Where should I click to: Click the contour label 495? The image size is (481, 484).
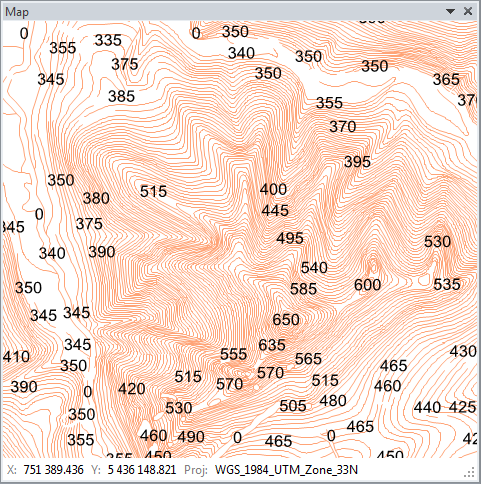(290, 238)
